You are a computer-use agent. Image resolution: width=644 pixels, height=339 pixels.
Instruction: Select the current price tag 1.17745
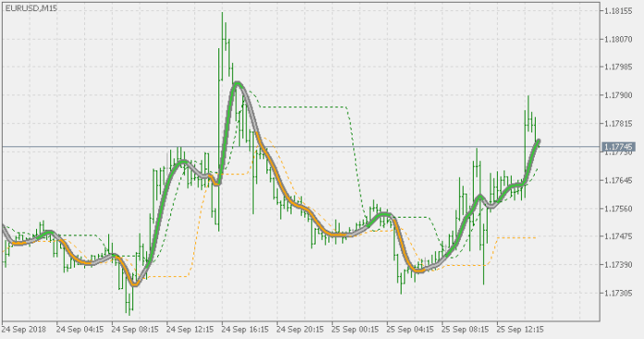[618, 146]
